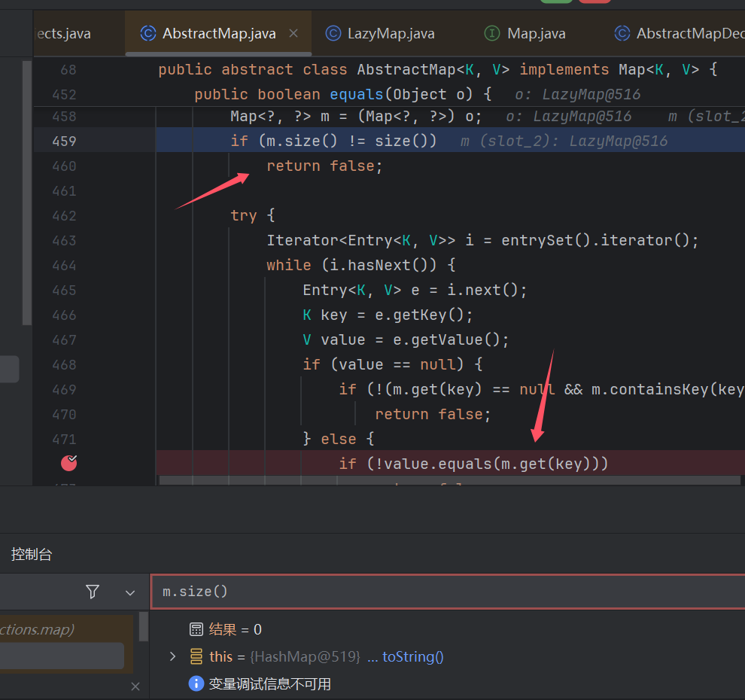Viewport: 745px width, 700px height.
Task: Click the info icon beside 变量调试信息不可用
Action: 196,684
